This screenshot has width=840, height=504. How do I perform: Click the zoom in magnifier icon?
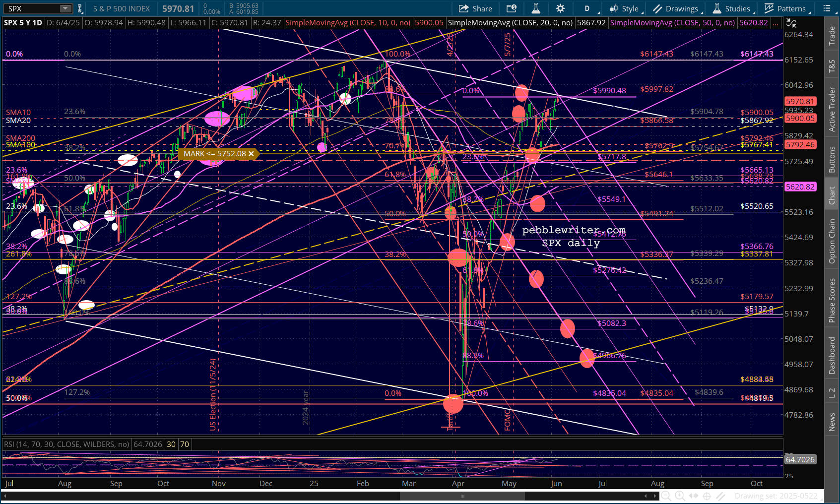(680, 496)
